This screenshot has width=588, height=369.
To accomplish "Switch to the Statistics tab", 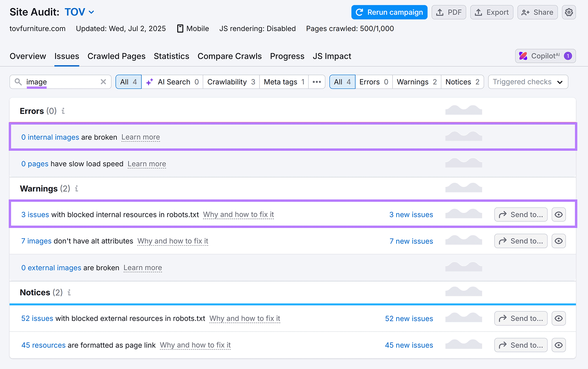I will tap(171, 56).
